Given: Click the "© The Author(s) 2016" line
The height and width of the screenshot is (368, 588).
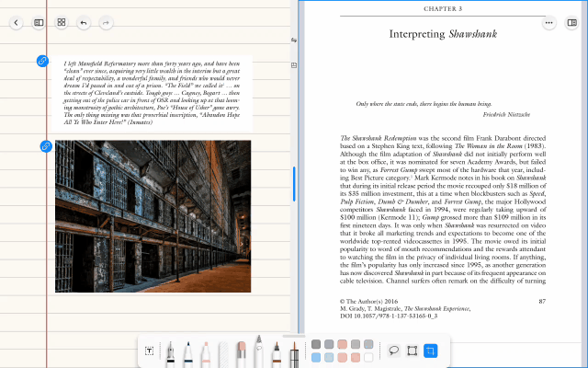Looking at the screenshot, I should pyautogui.click(x=368, y=302).
